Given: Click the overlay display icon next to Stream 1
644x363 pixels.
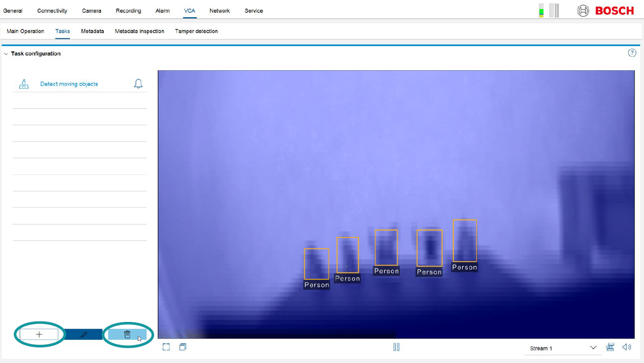Looking at the screenshot, I should coord(610,347).
